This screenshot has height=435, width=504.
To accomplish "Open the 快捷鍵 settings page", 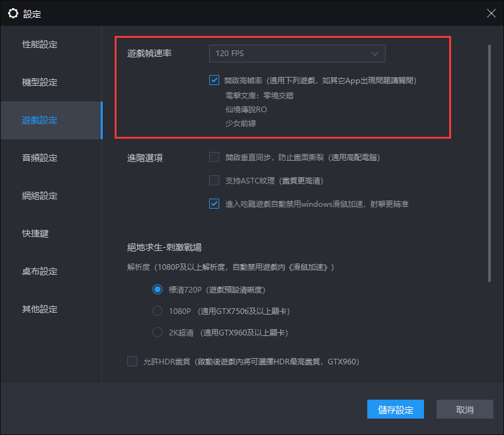I will point(35,234).
